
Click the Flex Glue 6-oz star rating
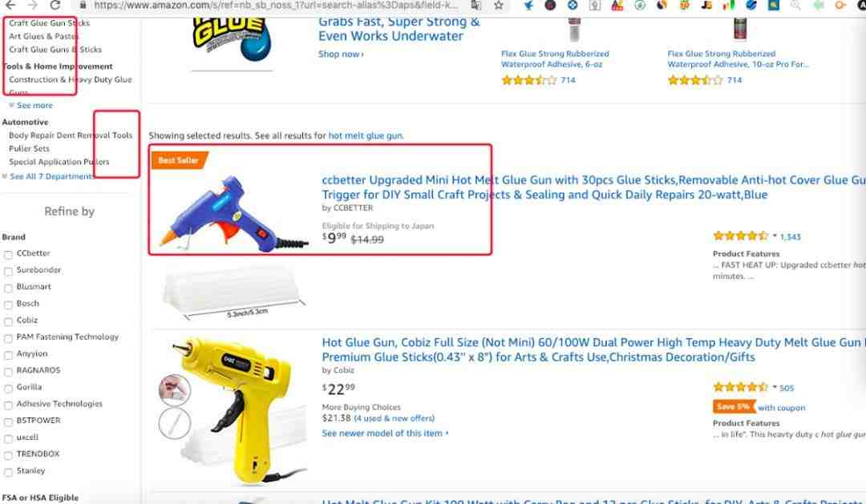(x=529, y=80)
